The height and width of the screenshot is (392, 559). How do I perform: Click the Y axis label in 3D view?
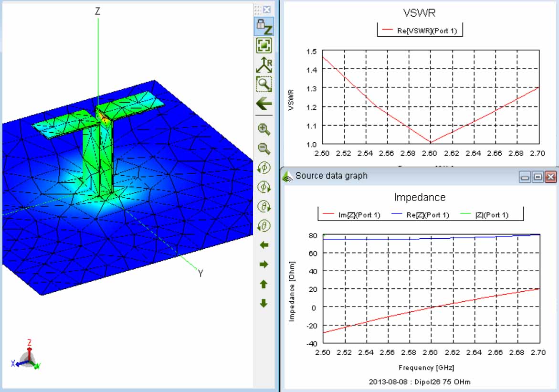[x=200, y=273]
